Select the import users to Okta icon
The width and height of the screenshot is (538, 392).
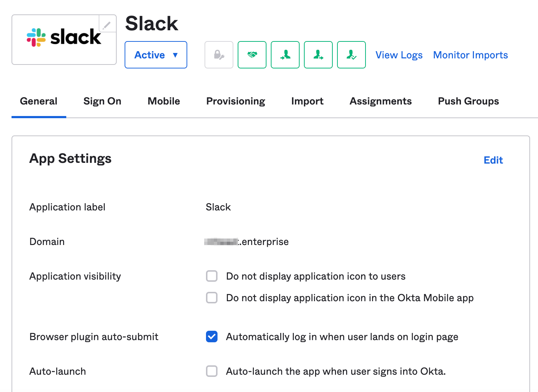[x=285, y=55]
